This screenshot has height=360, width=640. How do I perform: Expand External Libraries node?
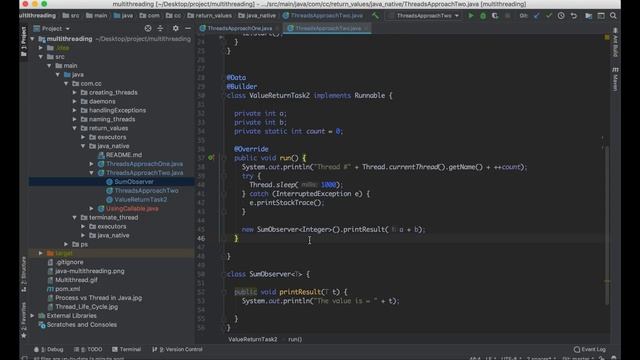pos(33,316)
